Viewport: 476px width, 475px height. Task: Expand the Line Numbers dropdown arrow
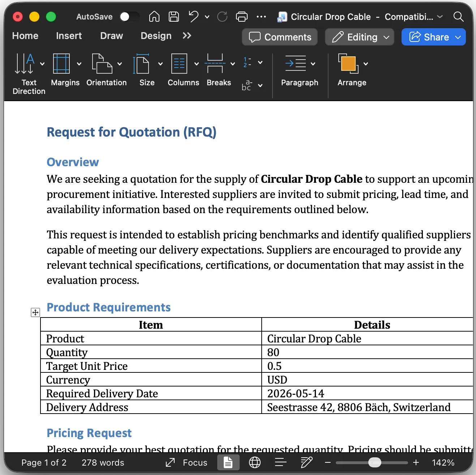[x=260, y=62]
